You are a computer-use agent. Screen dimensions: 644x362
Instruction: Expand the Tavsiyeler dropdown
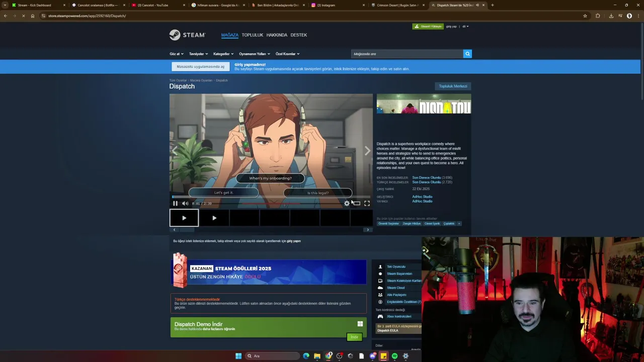[x=198, y=54]
